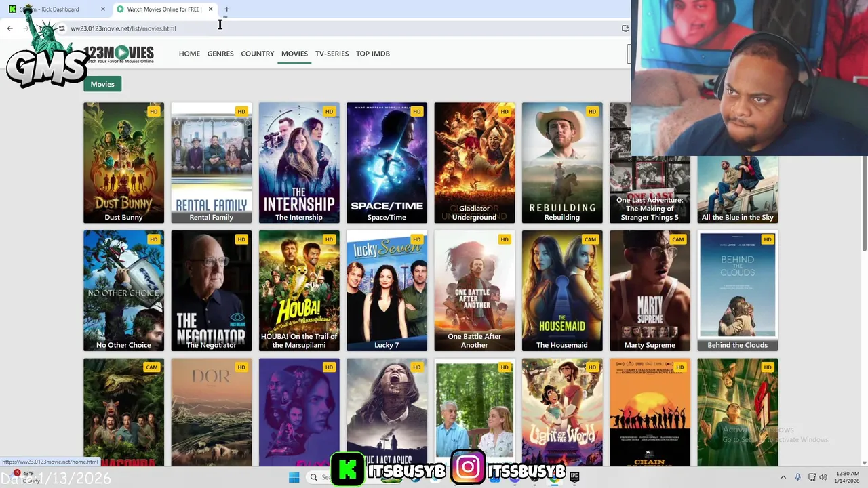The height and width of the screenshot is (488, 868).
Task: Open One Battle After Another poster
Action: point(474,291)
